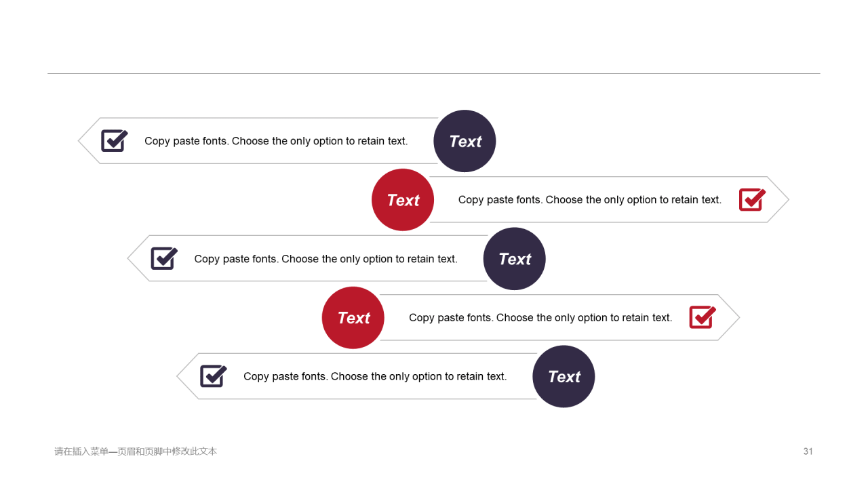Click the upper red Text circle
The height and width of the screenshot is (488, 868).
pos(403,200)
